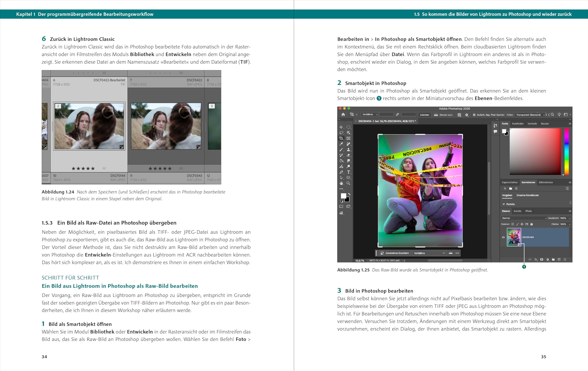Viewport: 588px width, 371px height.
Task: Open Füllen 'Transparent (Standard)' dropdown
Action: 530,115
